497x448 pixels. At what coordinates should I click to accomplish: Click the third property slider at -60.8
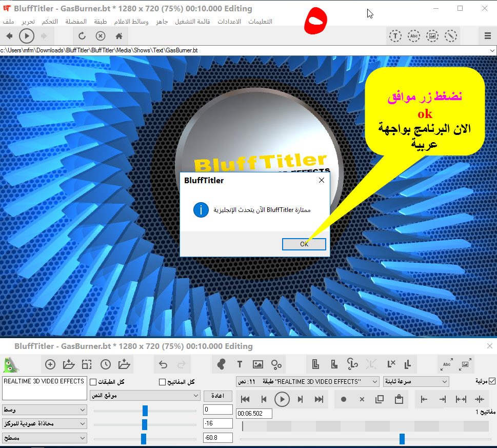point(144,439)
